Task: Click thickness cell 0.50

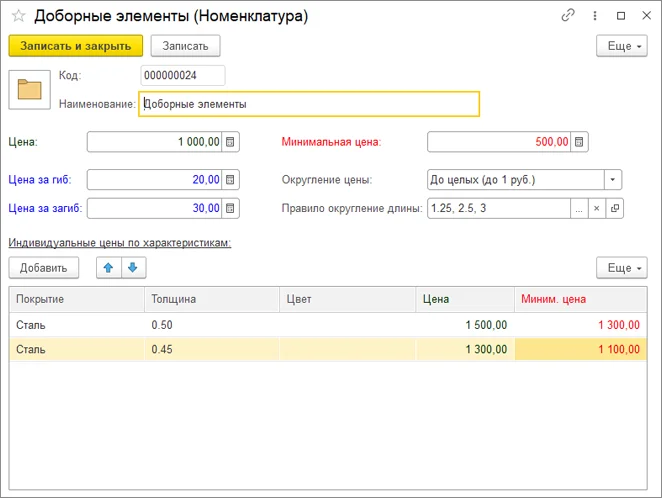Action: 212,325
